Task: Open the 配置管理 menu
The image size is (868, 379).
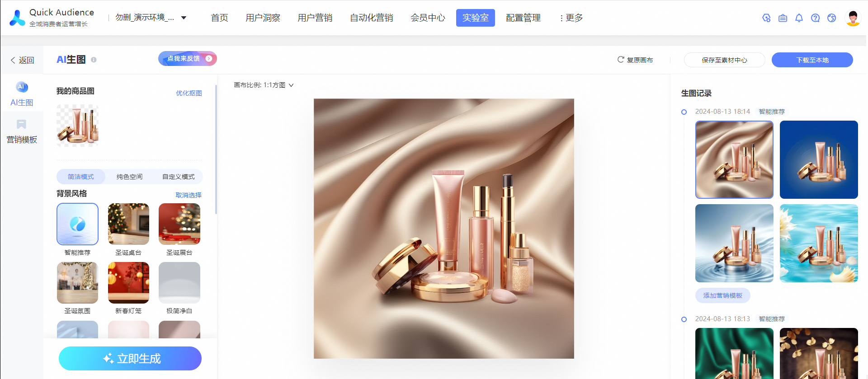Action: click(523, 18)
